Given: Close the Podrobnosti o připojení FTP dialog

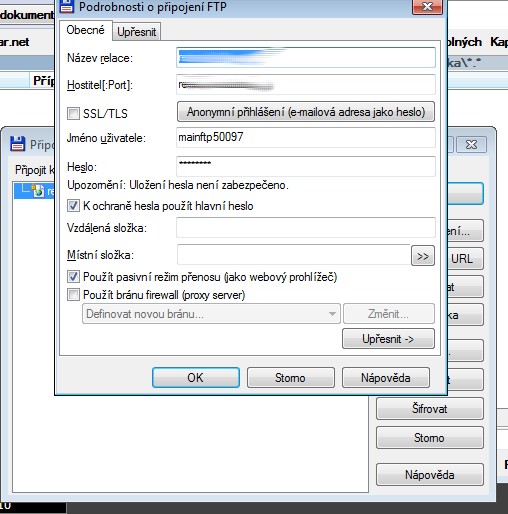Looking at the screenshot, I should point(427,6).
